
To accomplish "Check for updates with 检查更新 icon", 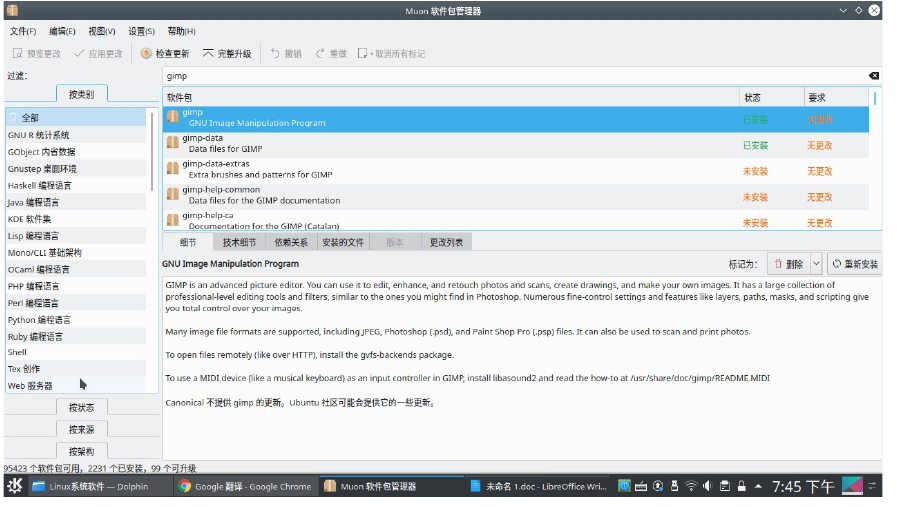I will click(x=146, y=54).
